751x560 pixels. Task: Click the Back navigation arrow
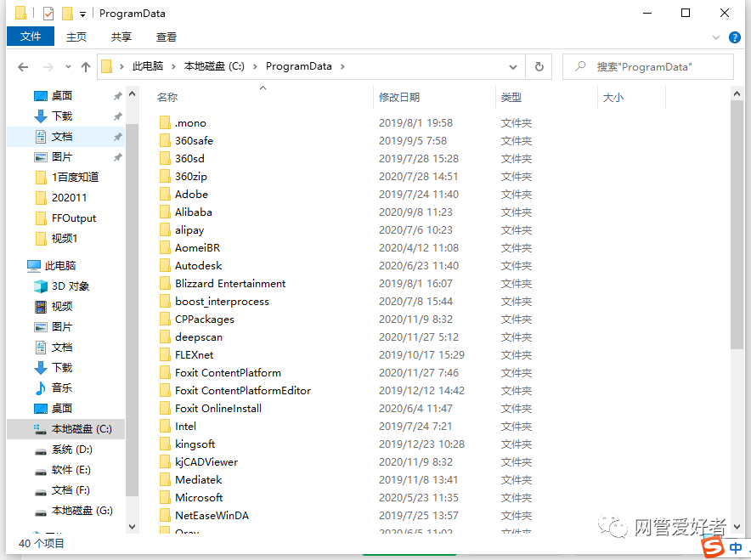click(23, 66)
